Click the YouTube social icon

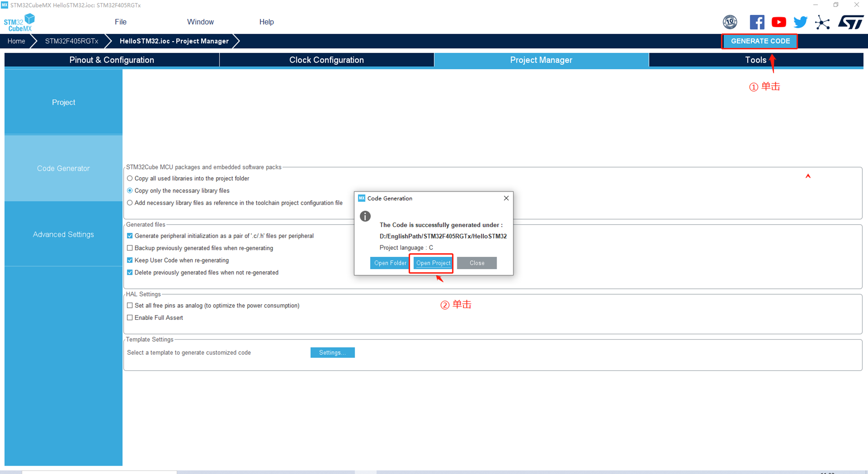[779, 21]
